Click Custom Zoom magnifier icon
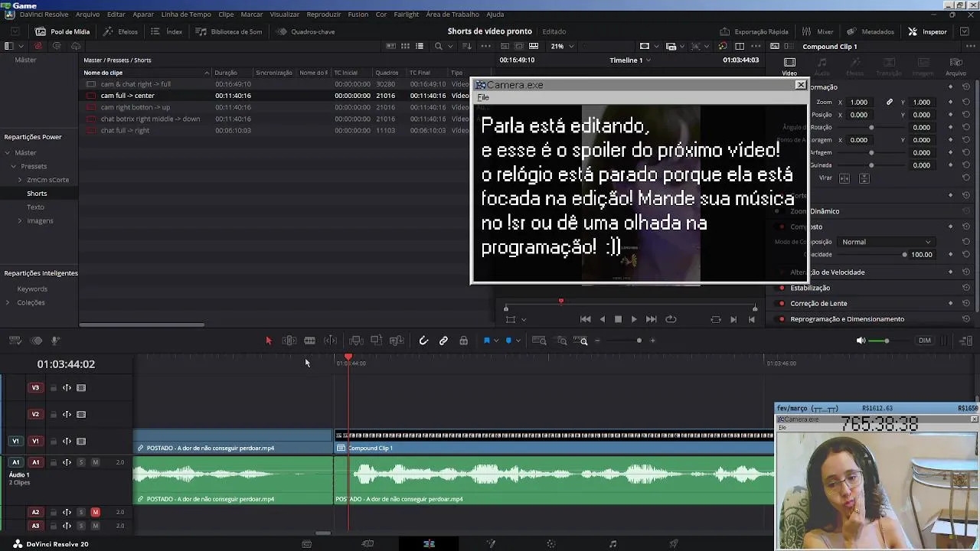The image size is (980, 551). click(582, 341)
